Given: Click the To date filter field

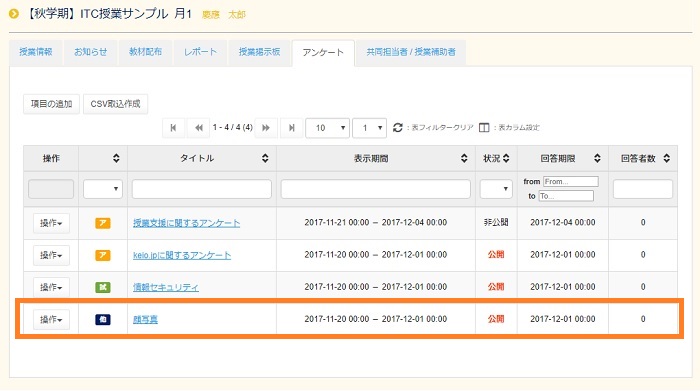Looking at the screenshot, I should tap(566, 196).
